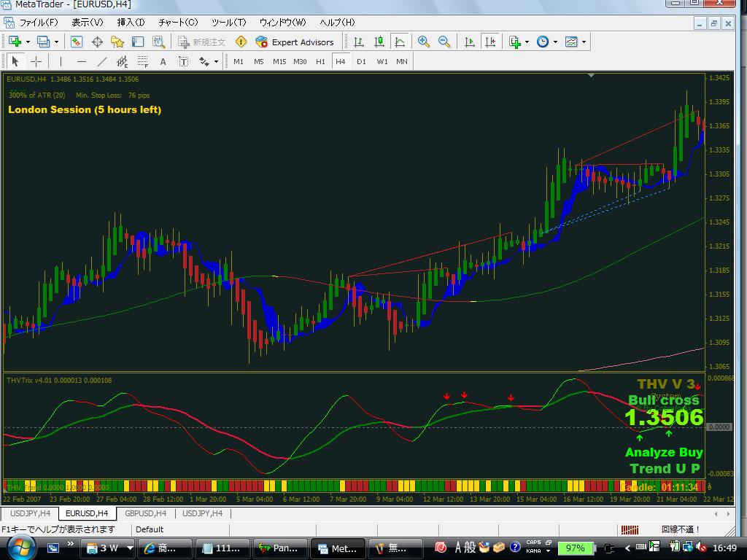Switch to the GBPUSD,H4 chart tab

[146, 513]
